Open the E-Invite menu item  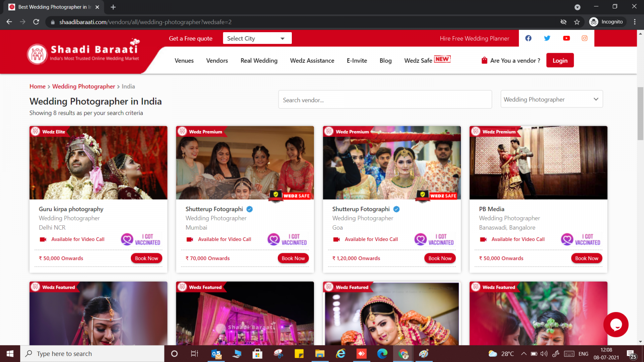[x=357, y=60]
